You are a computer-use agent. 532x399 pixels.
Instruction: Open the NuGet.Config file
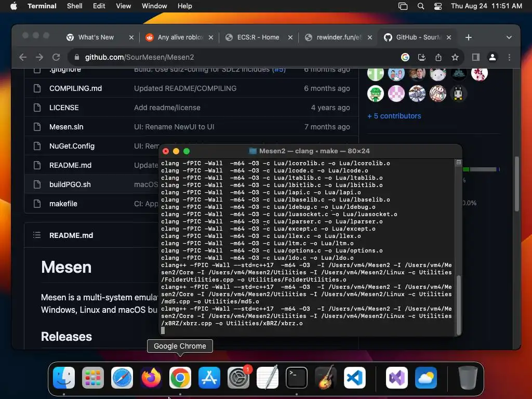pos(72,146)
